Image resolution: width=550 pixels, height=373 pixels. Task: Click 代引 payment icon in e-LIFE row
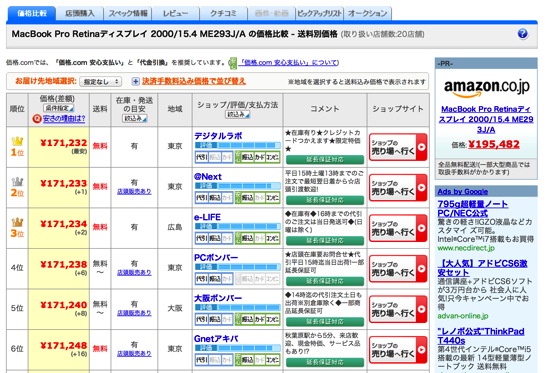pos(201,238)
